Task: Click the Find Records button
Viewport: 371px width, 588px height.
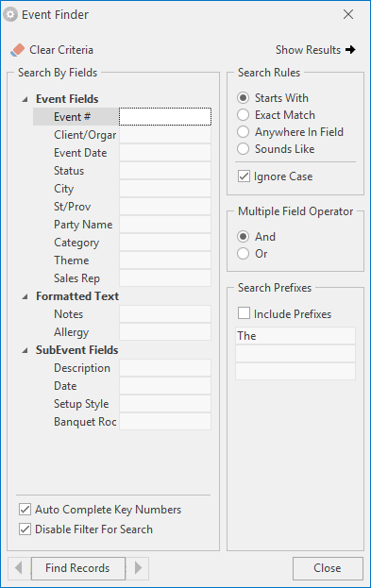Action: click(x=78, y=568)
